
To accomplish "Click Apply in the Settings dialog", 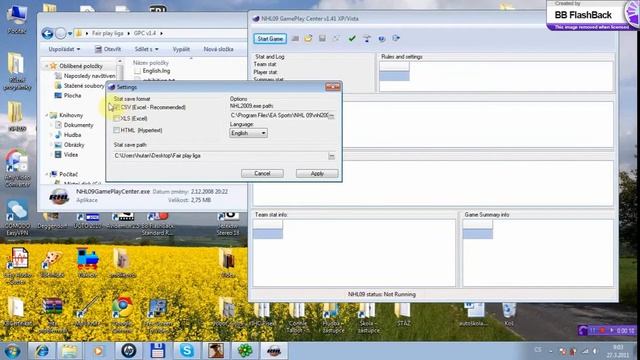I will pos(317,173).
